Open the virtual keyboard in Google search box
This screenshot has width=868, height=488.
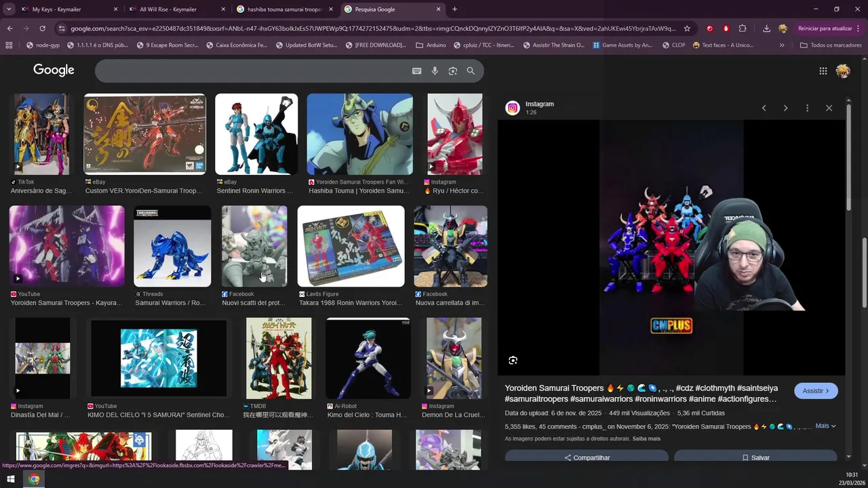point(416,70)
